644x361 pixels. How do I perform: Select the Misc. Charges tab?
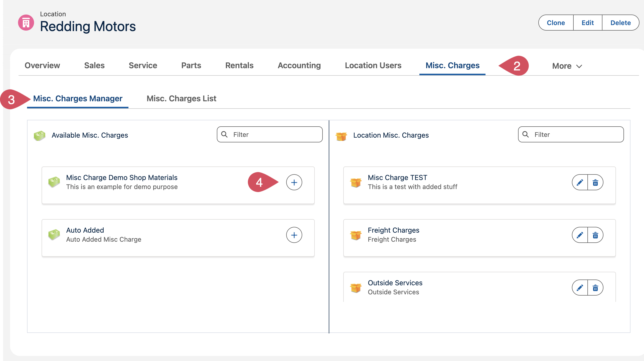[452, 65]
